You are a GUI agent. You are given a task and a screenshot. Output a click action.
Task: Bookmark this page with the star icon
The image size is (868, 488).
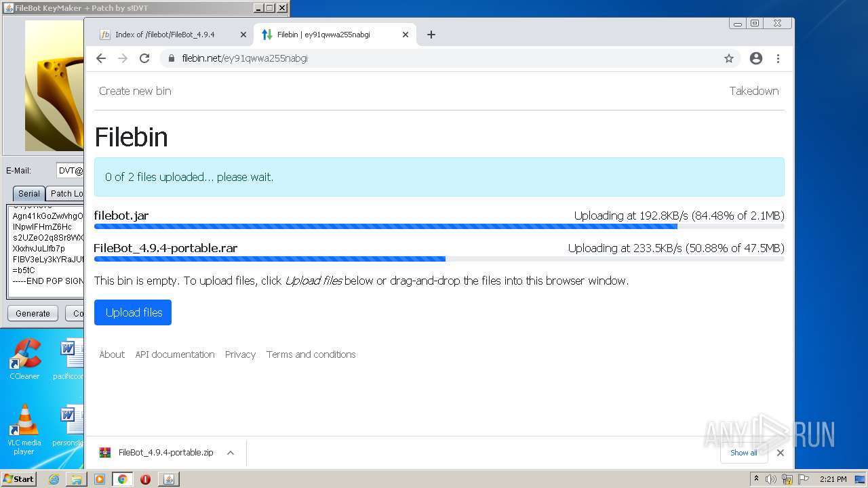coord(729,58)
